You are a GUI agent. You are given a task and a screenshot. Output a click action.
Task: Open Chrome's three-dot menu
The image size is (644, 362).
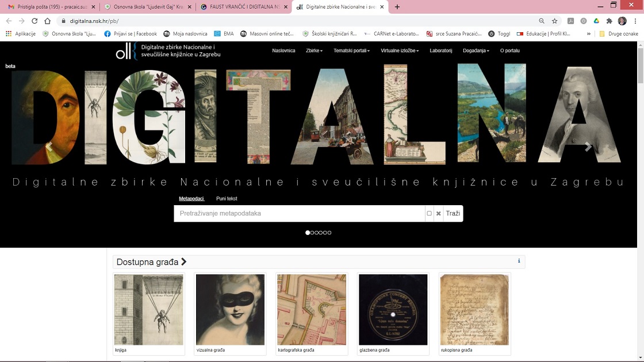click(635, 21)
